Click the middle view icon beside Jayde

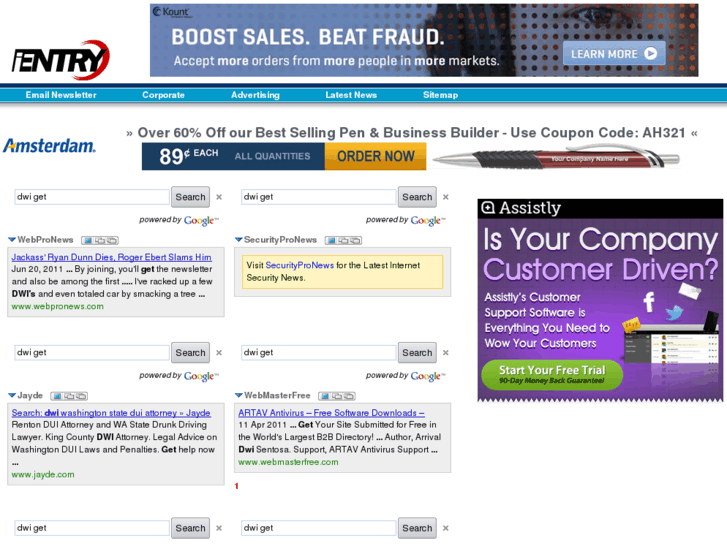(69, 396)
